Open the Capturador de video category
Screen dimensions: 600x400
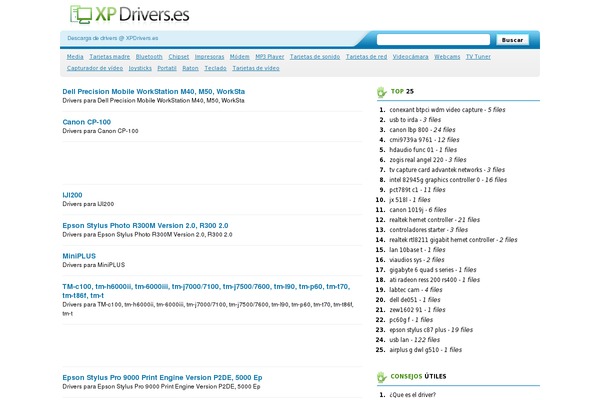(x=95, y=68)
